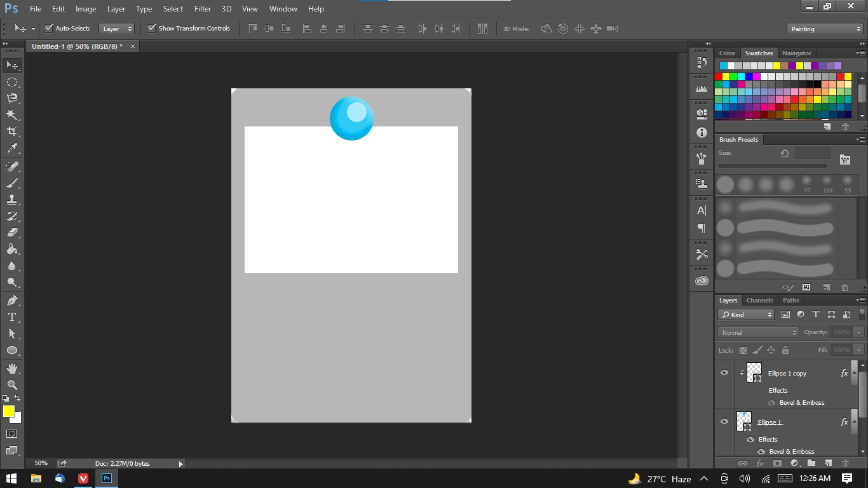
Task: Open the File menu
Action: [x=36, y=9]
